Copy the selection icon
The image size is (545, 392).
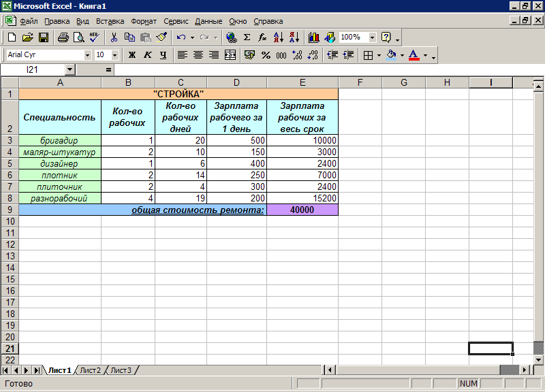click(x=129, y=37)
